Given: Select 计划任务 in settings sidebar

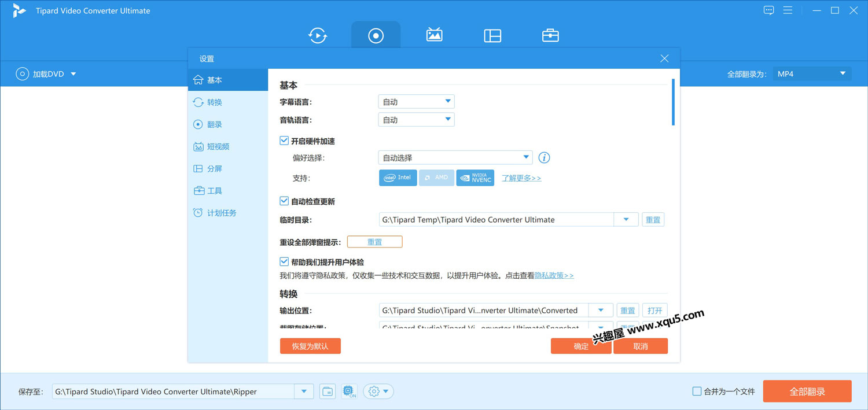Looking at the screenshot, I should pos(228,213).
